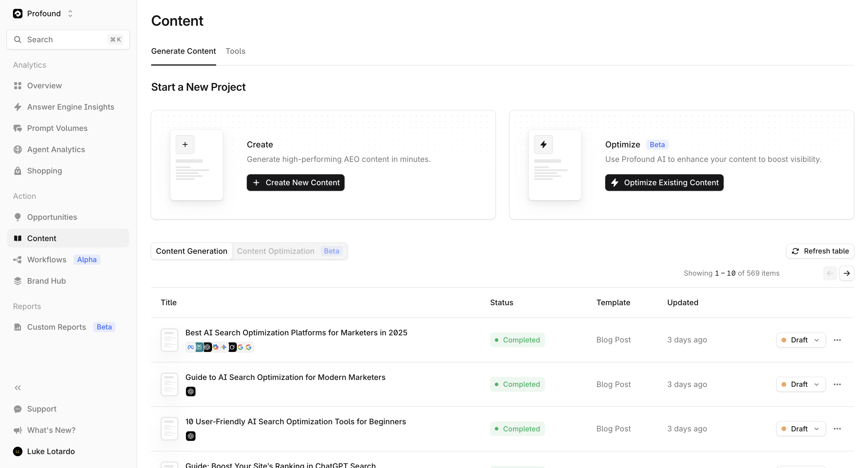Click the Overview grid icon
The width and height of the screenshot is (868, 468).
click(17, 86)
